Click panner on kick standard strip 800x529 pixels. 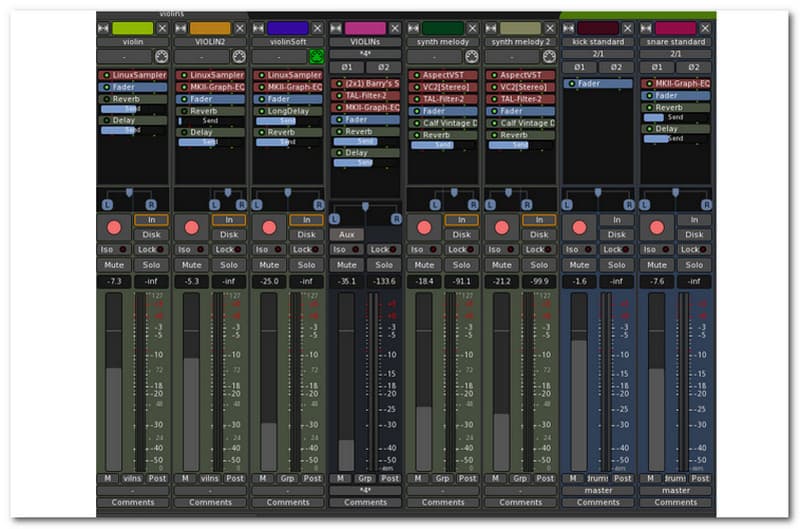(598, 199)
